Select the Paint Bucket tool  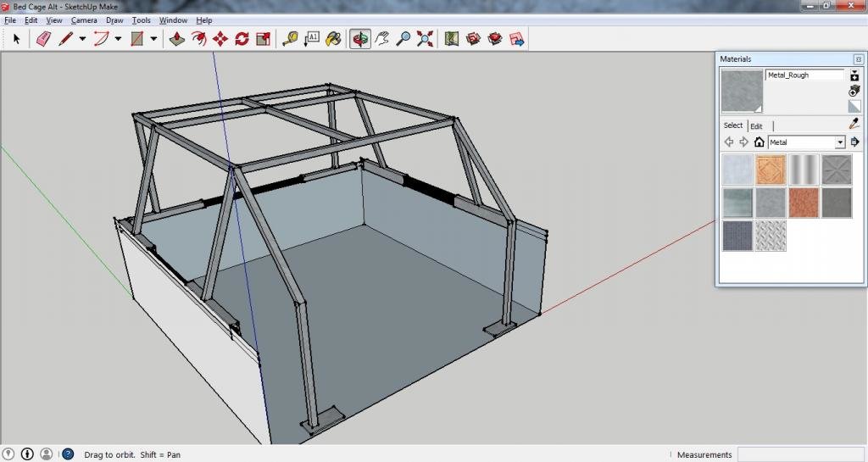pos(333,39)
